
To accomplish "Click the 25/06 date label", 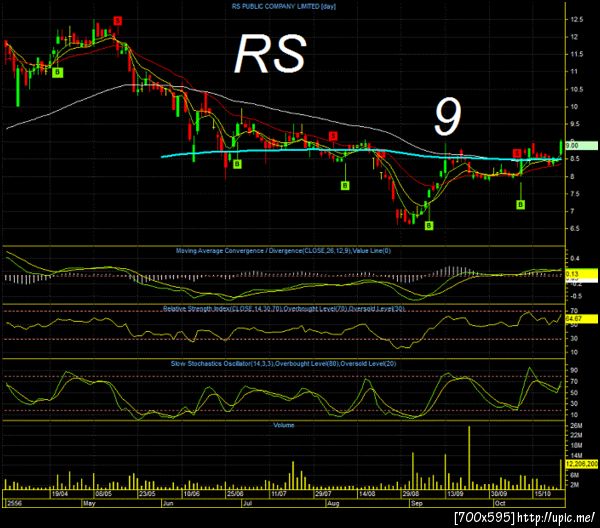I will click(235, 494).
